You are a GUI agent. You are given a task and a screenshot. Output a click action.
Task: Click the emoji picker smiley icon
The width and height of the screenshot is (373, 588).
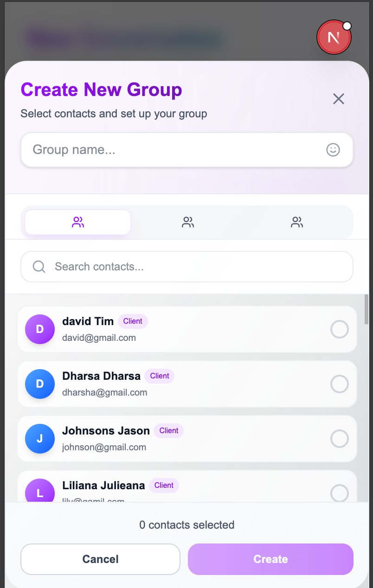click(x=333, y=150)
